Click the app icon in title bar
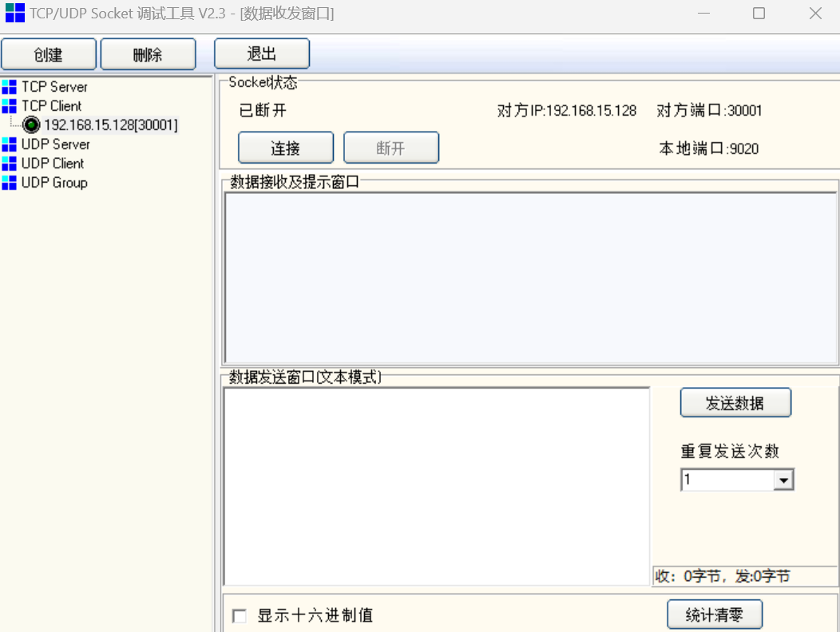The width and height of the screenshot is (840, 632). [14, 13]
